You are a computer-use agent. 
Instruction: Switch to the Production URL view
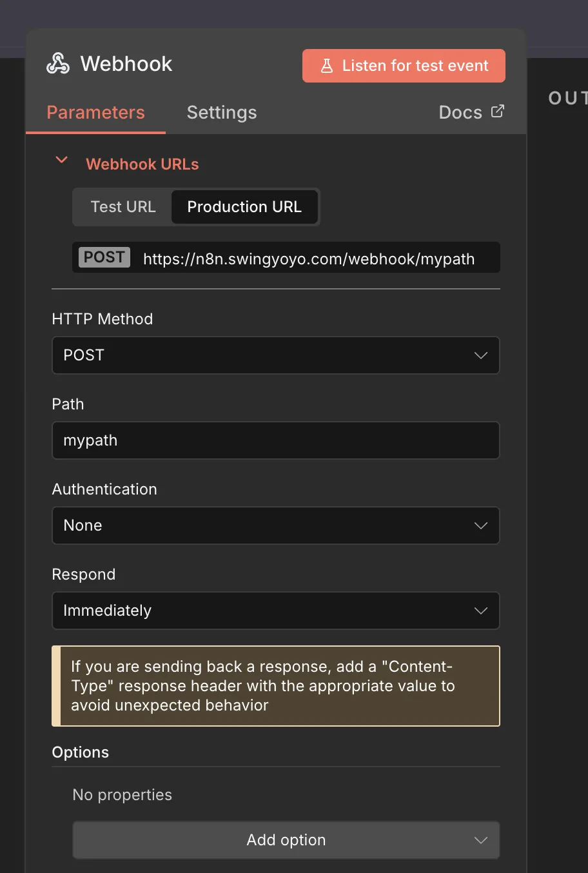(244, 207)
